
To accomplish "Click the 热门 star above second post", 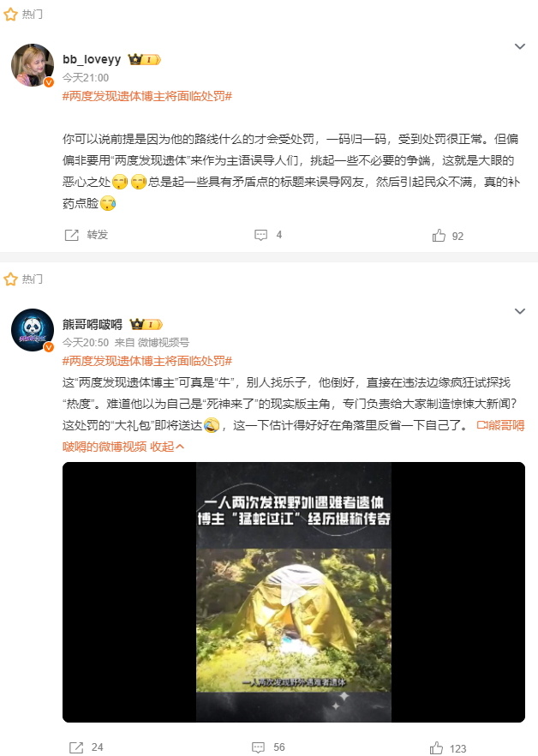I will point(10,279).
